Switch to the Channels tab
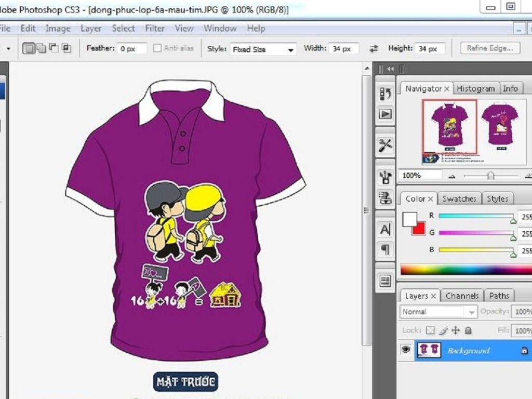The width and height of the screenshot is (532, 399). point(462,296)
